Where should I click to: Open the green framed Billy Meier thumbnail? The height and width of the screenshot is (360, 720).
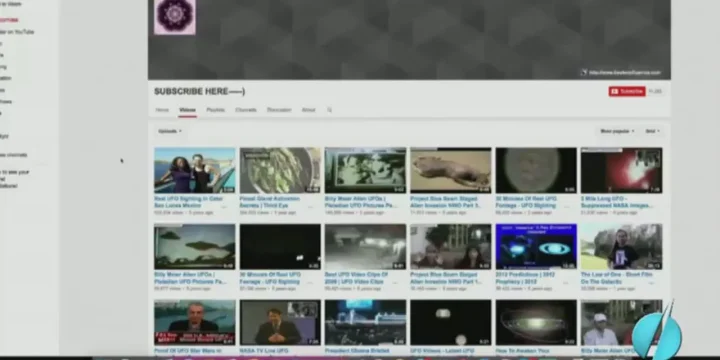366,170
